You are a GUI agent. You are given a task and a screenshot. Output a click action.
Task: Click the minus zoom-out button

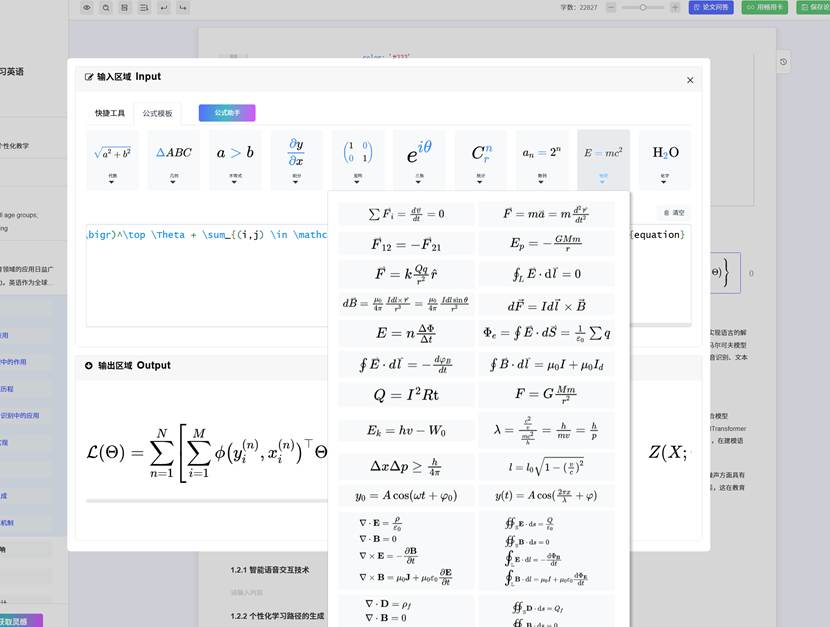coord(611,7)
